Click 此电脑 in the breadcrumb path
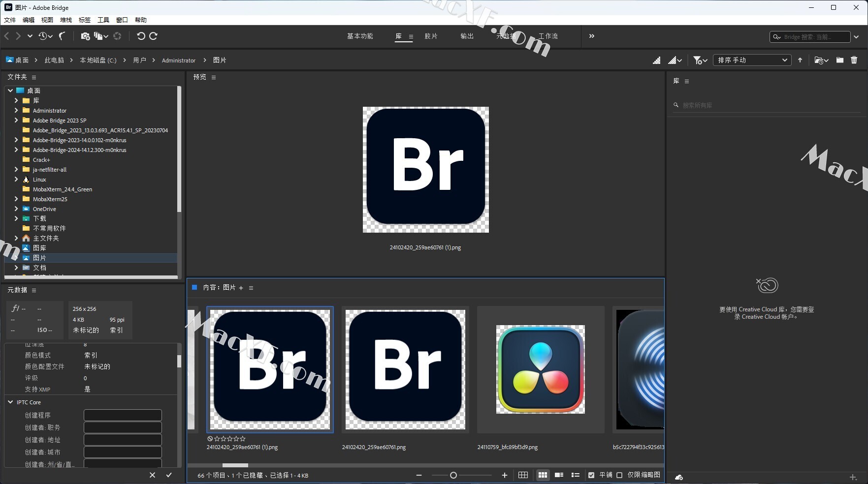The width and height of the screenshot is (868, 484). 54,60
